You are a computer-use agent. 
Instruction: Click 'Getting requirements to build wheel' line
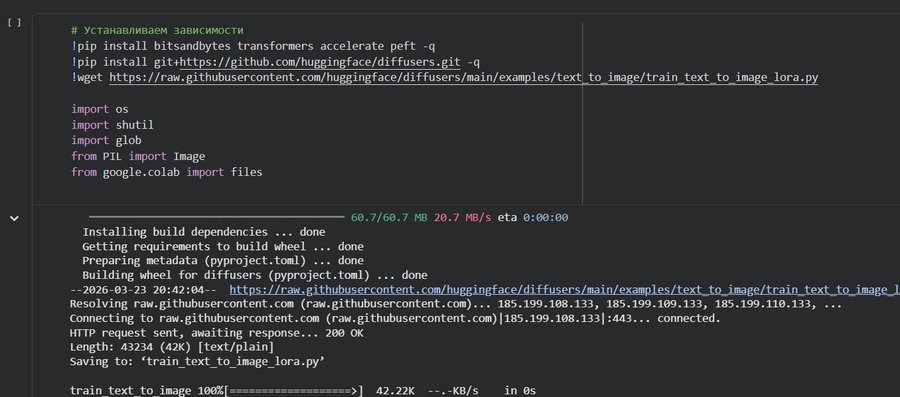click(x=223, y=247)
